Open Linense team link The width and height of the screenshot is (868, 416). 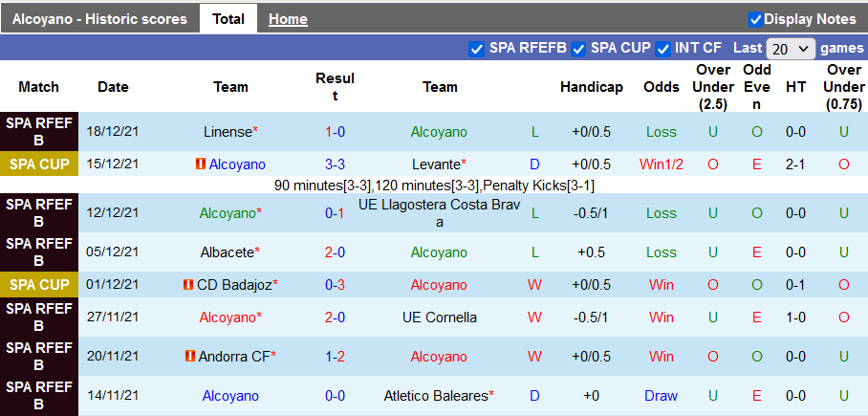click(228, 132)
